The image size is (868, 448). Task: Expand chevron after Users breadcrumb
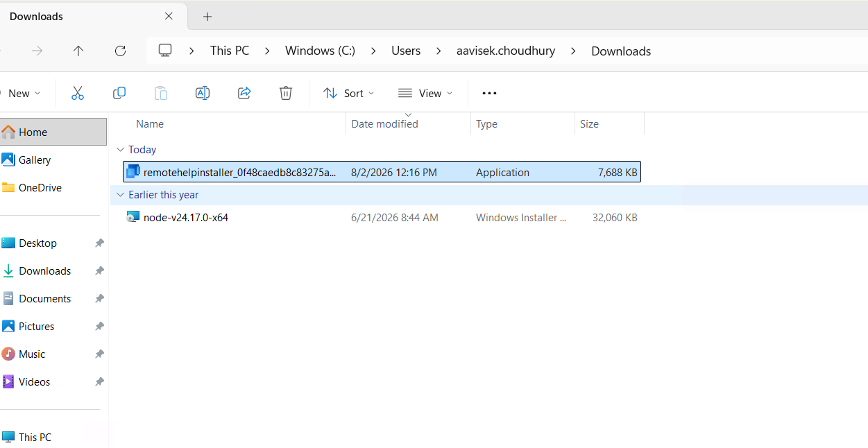439,51
